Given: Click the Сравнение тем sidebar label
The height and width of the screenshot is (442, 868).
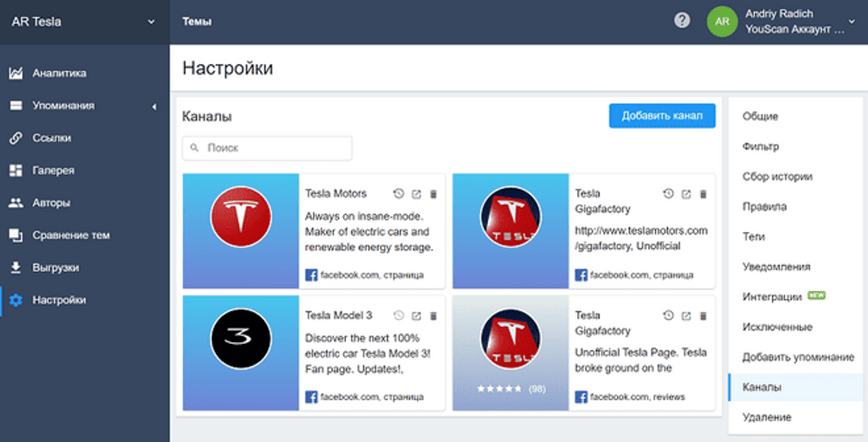Looking at the screenshot, I should (x=71, y=235).
